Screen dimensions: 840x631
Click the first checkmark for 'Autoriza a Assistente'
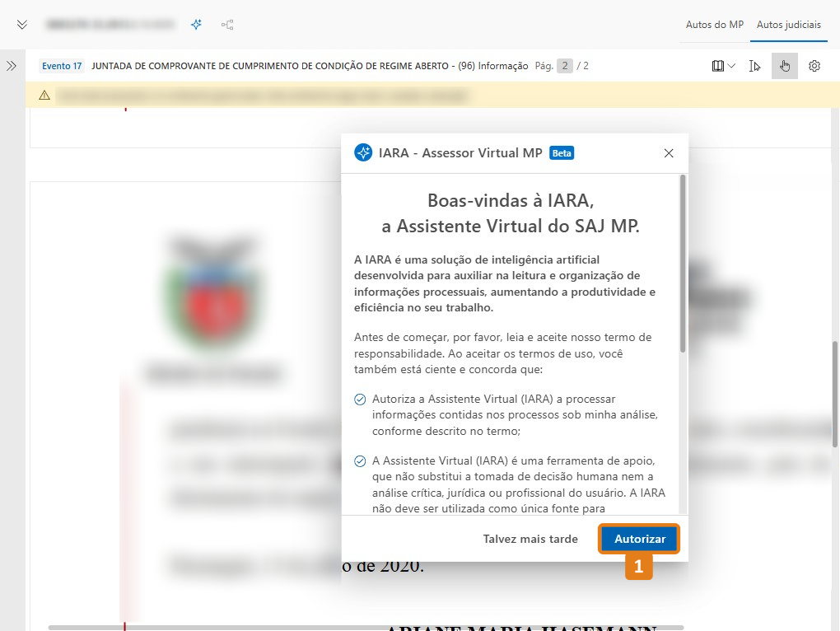click(x=360, y=400)
